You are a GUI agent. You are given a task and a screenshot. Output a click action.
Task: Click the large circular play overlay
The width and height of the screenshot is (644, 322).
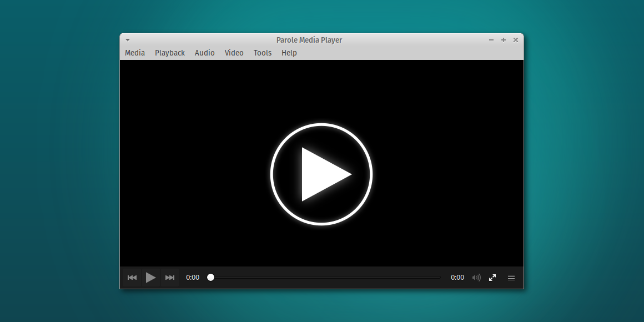321,174
